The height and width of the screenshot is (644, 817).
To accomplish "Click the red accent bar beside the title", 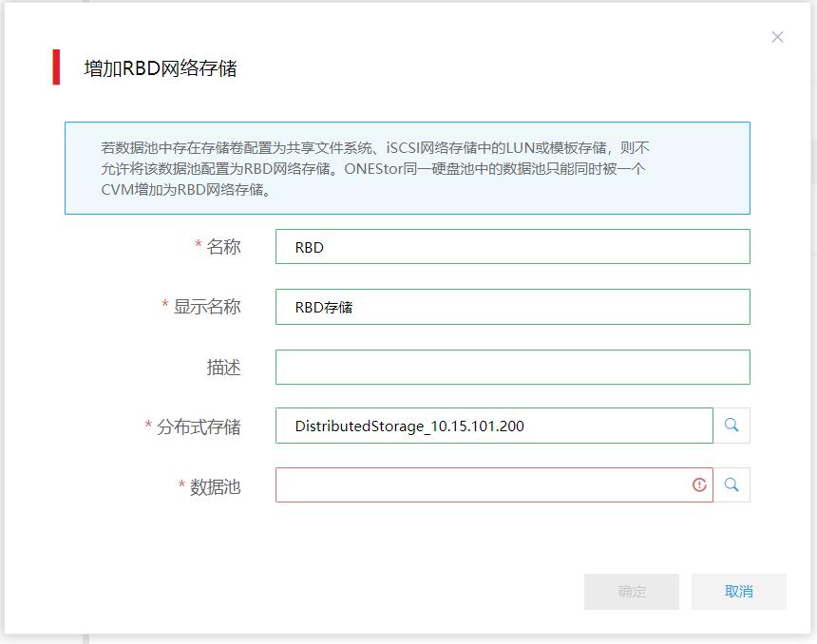I will click(56, 67).
